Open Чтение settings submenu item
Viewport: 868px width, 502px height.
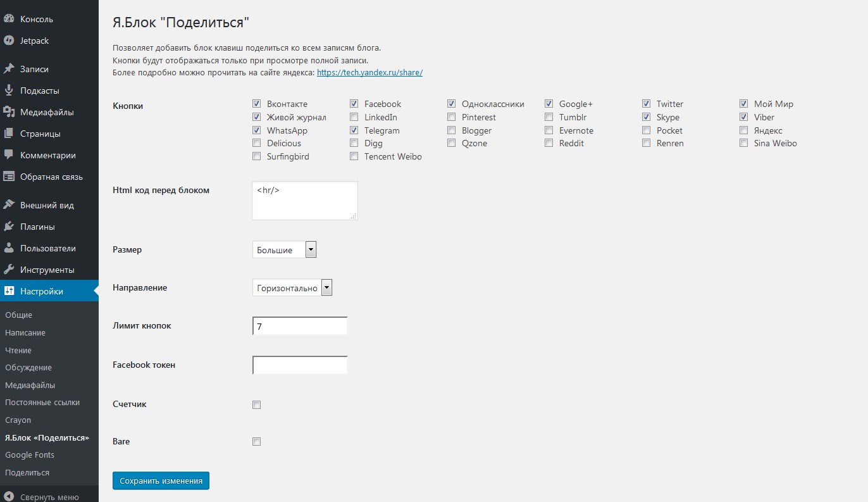point(18,350)
